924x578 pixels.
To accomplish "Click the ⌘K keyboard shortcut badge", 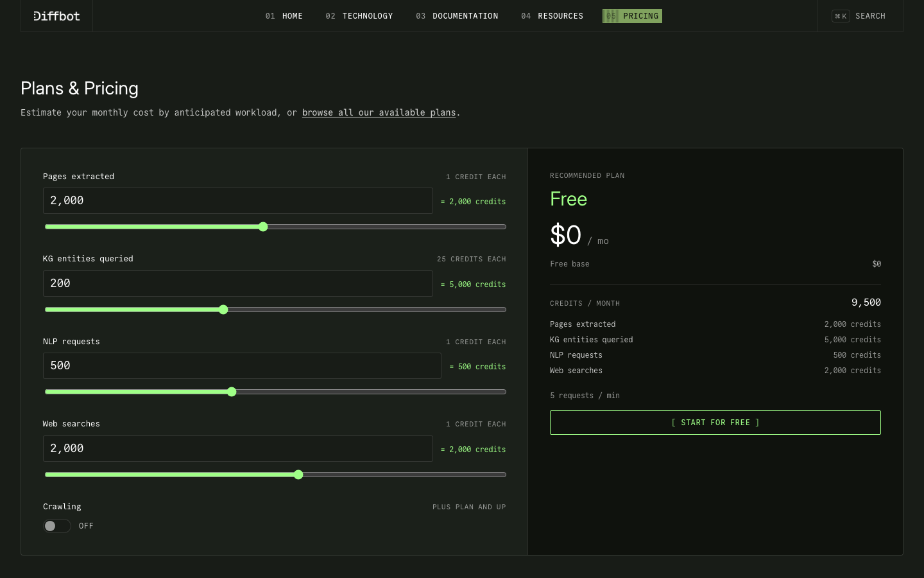I will pos(841,16).
